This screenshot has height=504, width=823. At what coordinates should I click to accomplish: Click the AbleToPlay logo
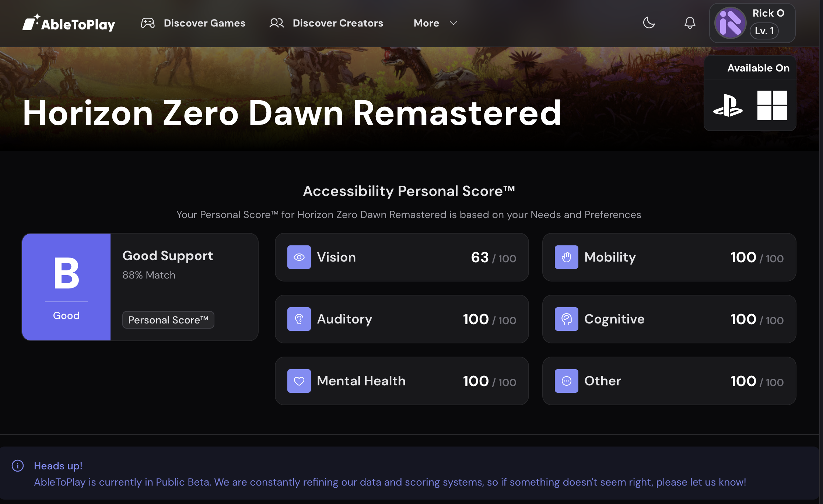click(69, 23)
